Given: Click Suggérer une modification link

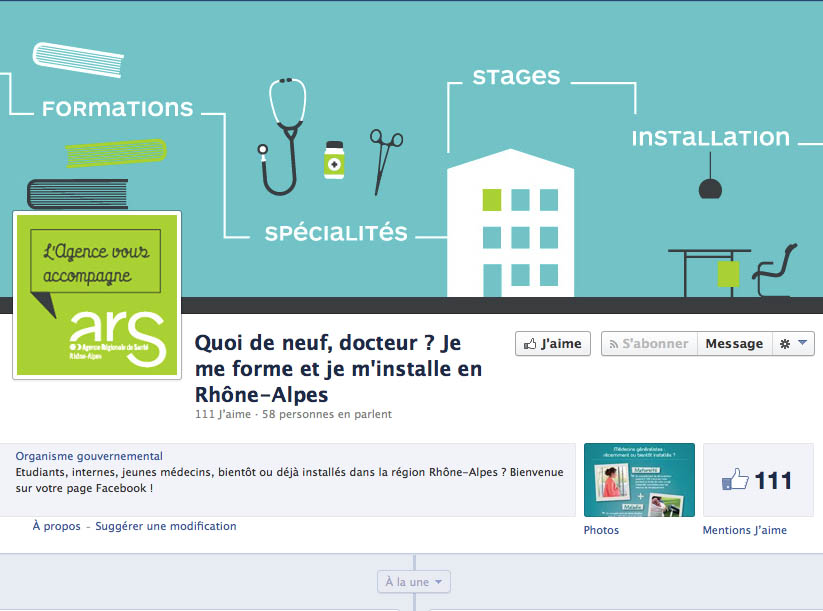Looking at the screenshot, I should pos(166,526).
